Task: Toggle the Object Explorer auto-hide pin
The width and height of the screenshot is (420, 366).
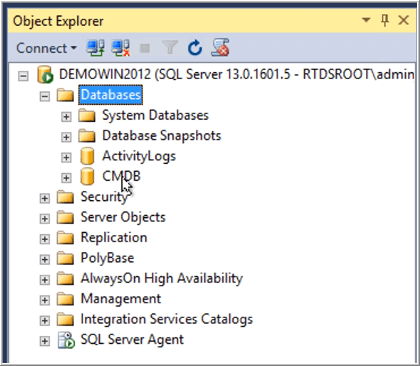Action: point(385,20)
